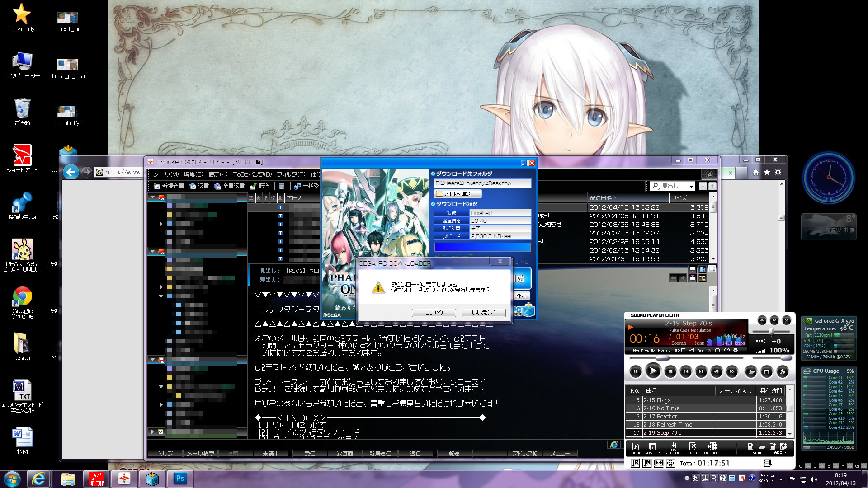The height and width of the screenshot is (488, 868).
Task: Click the seek bar slider in Lilith
Action: pyautogui.click(x=662, y=357)
